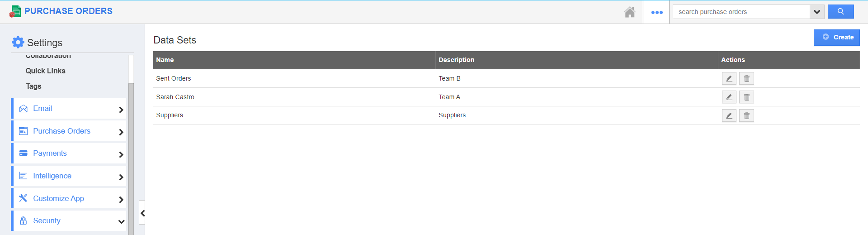The height and width of the screenshot is (235, 868).
Task: Click the Create button
Action: click(836, 38)
